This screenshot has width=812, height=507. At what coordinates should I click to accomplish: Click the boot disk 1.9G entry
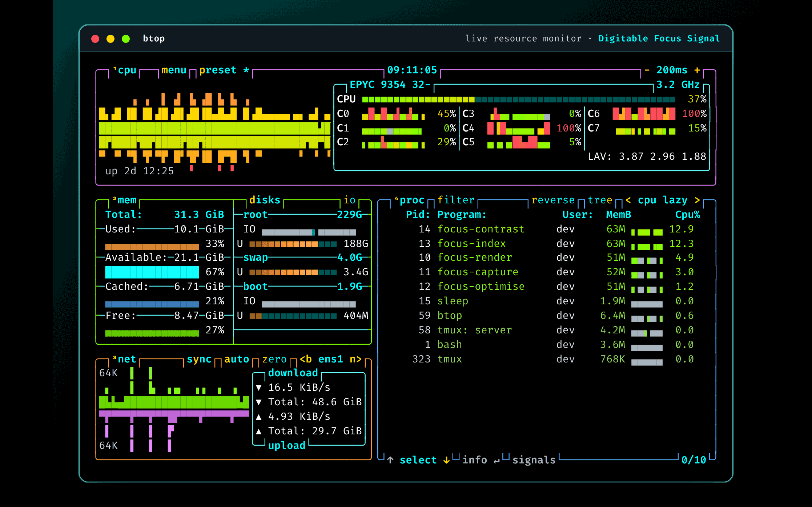[302, 287]
